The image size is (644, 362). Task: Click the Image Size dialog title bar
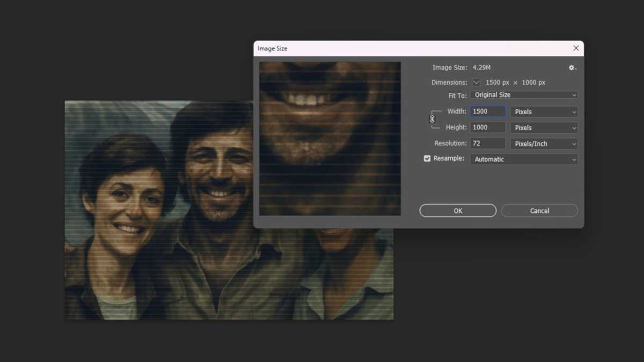pos(376,48)
